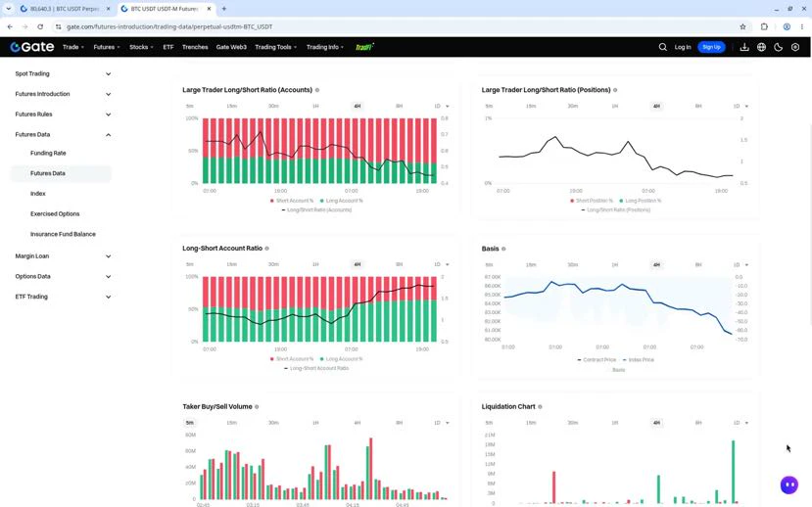This screenshot has height=507, width=812.
Task: Toggle Long Position % legend in Positions chart
Action: tap(641, 201)
